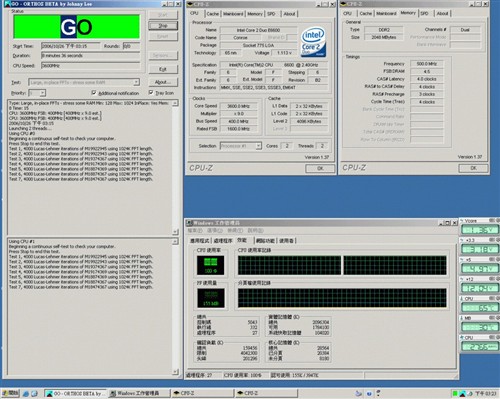Click the CPU temperature monitor readout
This screenshot has width=500, height=399.
point(480,308)
